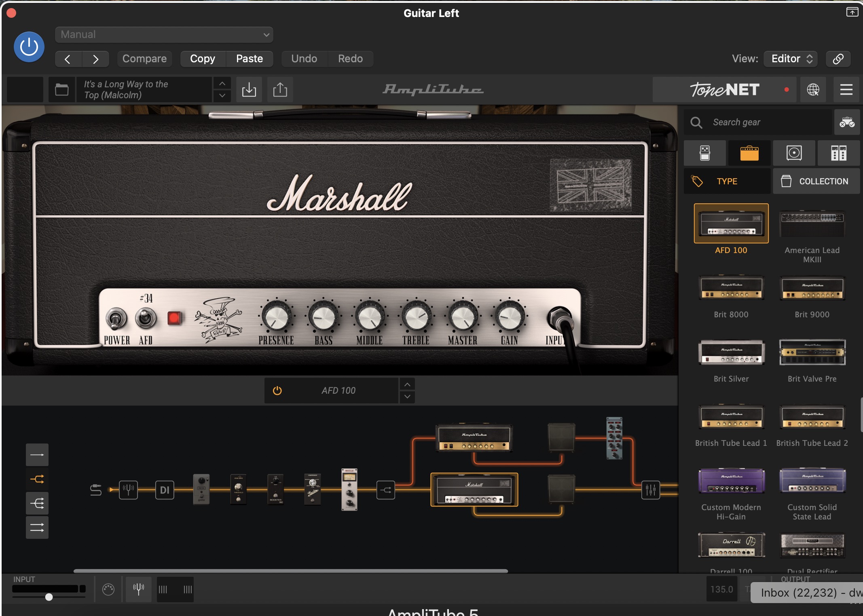
Task: Go to the previous plugin setting
Action: 68,59
